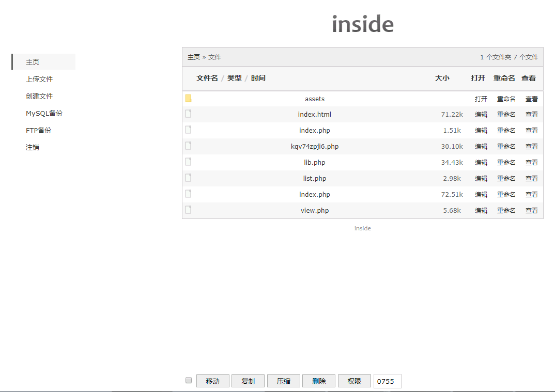This screenshot has height=392, width=555.
Task: Click the 权限 button
Action: [354, 381]
